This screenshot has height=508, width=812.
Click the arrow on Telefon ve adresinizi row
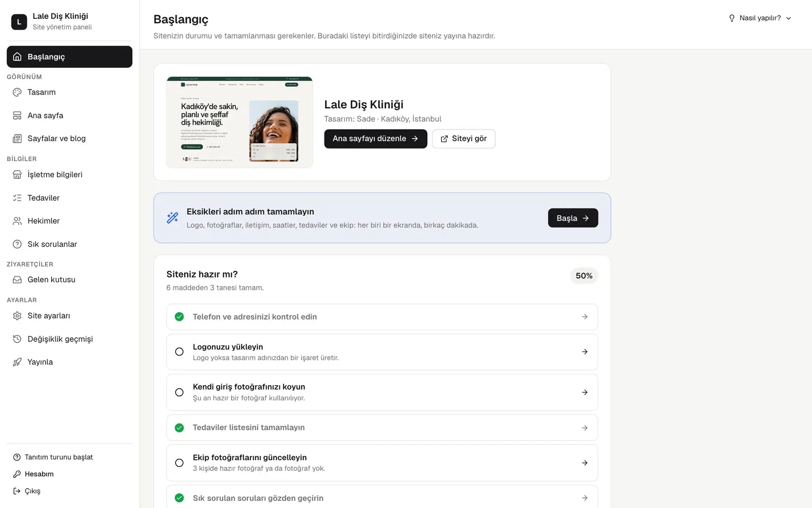point(585,317)
